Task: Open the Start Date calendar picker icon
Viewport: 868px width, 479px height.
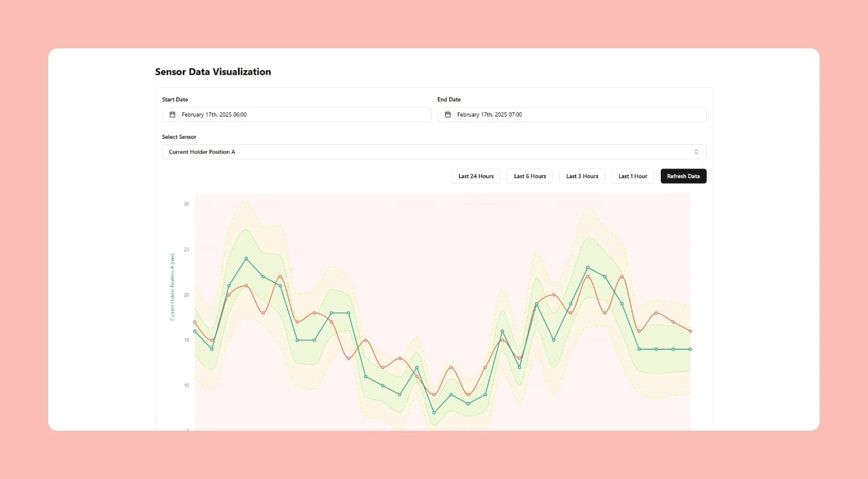Action: (x=172, y=114)
